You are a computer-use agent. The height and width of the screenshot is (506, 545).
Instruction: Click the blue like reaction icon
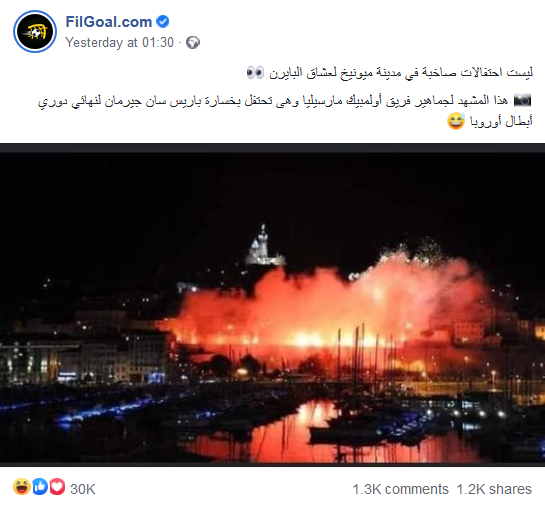pyautogui.click(x=40, y=487)
